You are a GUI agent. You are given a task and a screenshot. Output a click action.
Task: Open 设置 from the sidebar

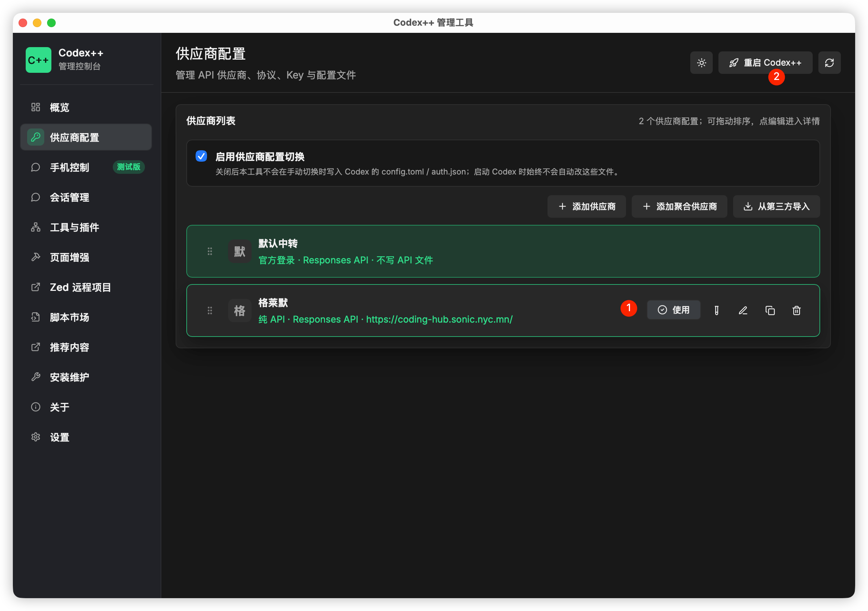pos(86,437)
